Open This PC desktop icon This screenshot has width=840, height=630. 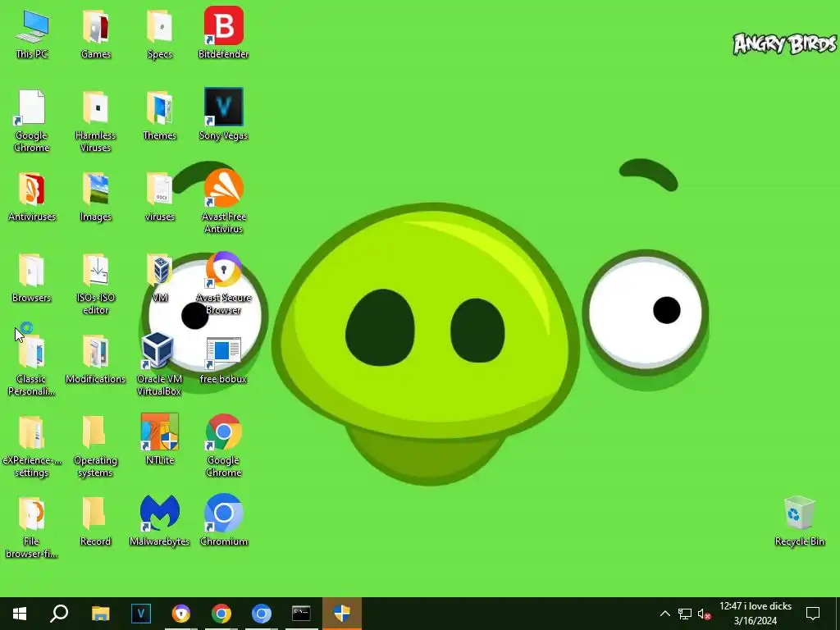pyautogui.click(x=32, y=34)
